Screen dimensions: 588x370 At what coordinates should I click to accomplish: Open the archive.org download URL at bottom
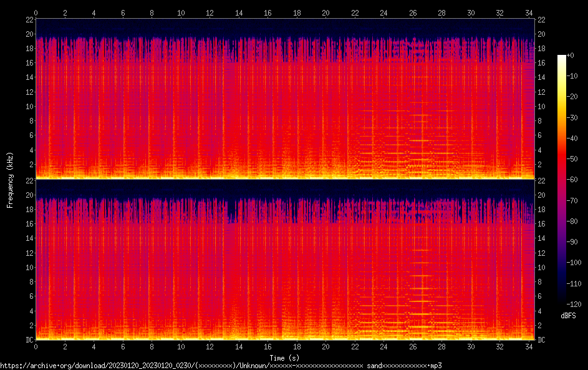point(221,365)
